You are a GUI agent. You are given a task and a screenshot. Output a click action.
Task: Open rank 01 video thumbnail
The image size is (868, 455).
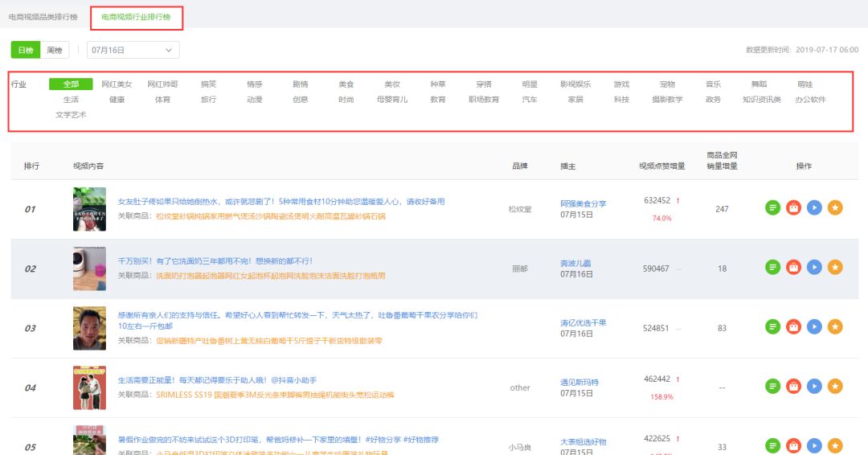pos(90,209)
